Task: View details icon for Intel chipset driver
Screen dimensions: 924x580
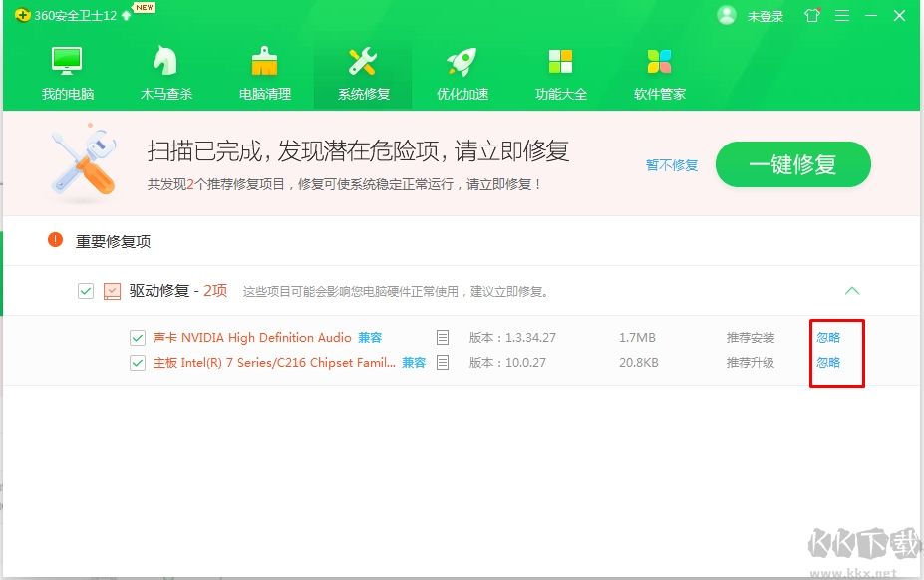Action: (443, 363)
